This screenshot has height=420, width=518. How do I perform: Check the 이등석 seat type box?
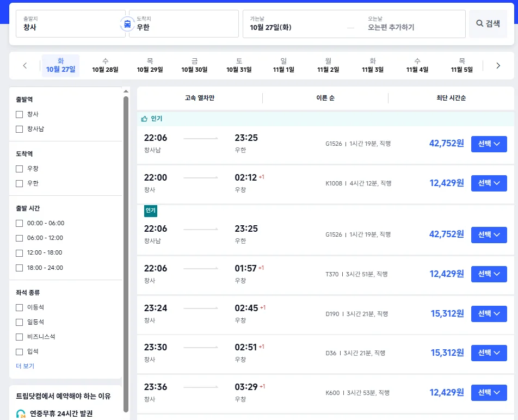[19, 307]
